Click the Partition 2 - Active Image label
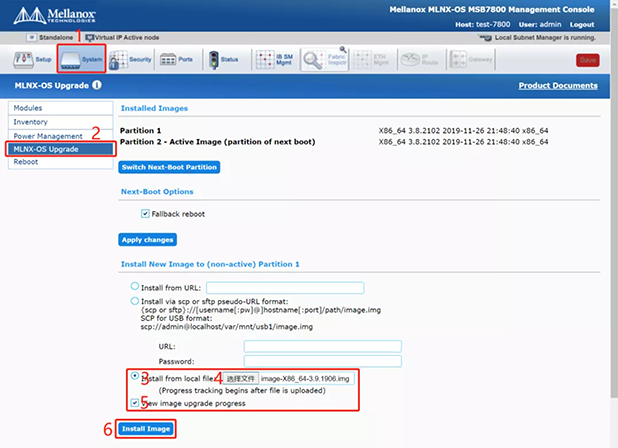 218,142
